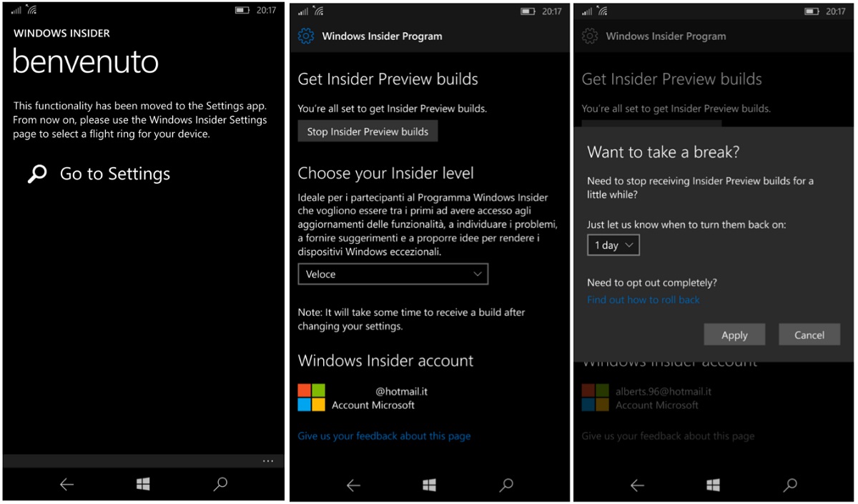Tap Search button in middle phone navigation bar
Screen dimensions: 858x504
[x=506, y=485]
